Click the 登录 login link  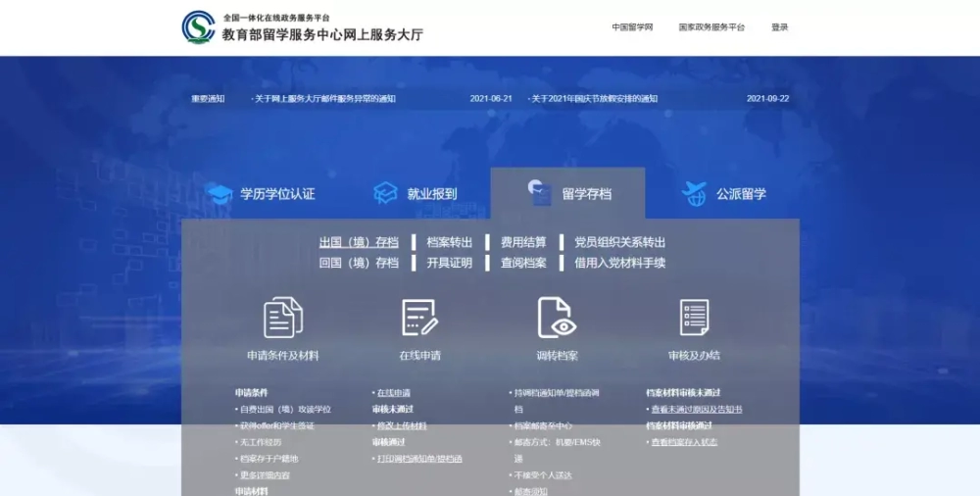pos(779,27)
